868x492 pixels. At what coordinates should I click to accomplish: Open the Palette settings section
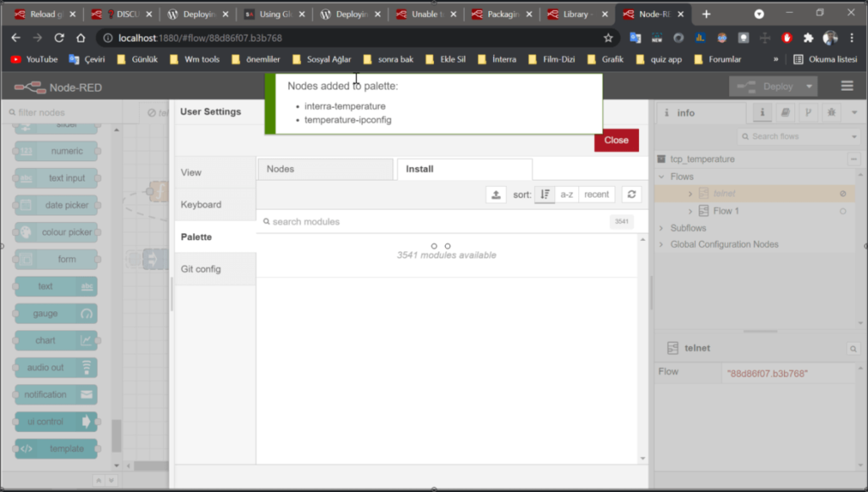point(215,237)
